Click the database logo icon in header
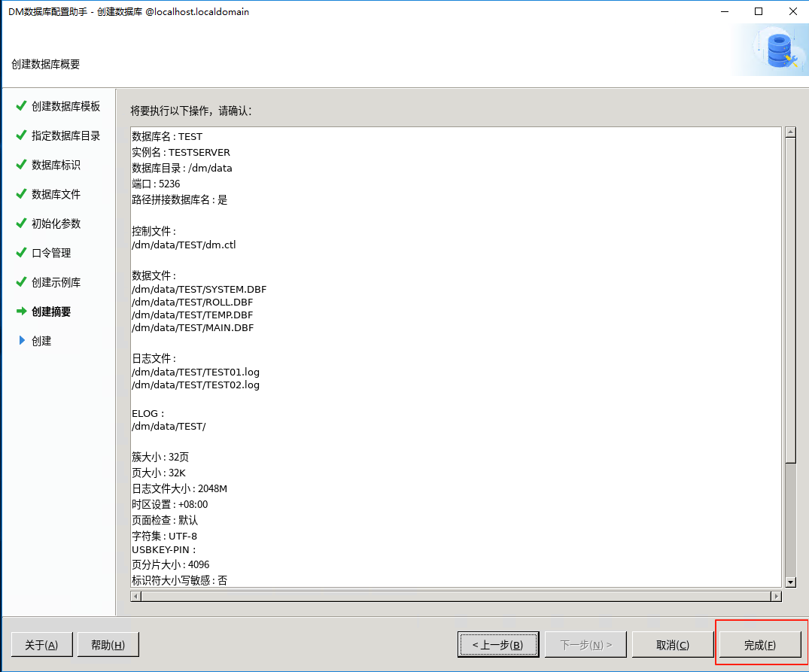 pyautogui.click(x=779, y=49)
